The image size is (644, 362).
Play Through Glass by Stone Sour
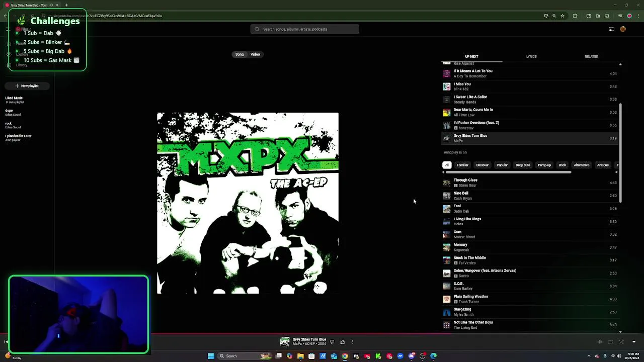click(530, 183)
